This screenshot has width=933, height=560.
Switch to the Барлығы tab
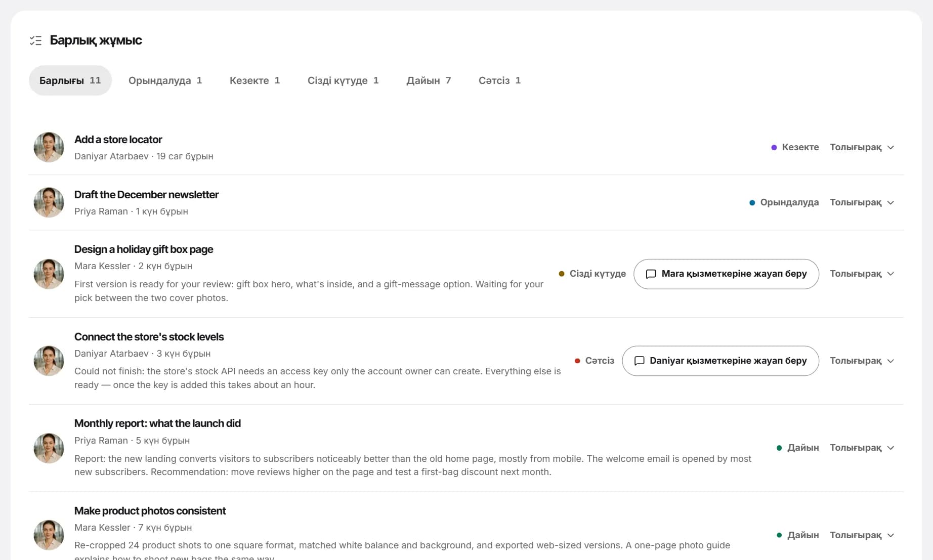click(x=70, y=80)
